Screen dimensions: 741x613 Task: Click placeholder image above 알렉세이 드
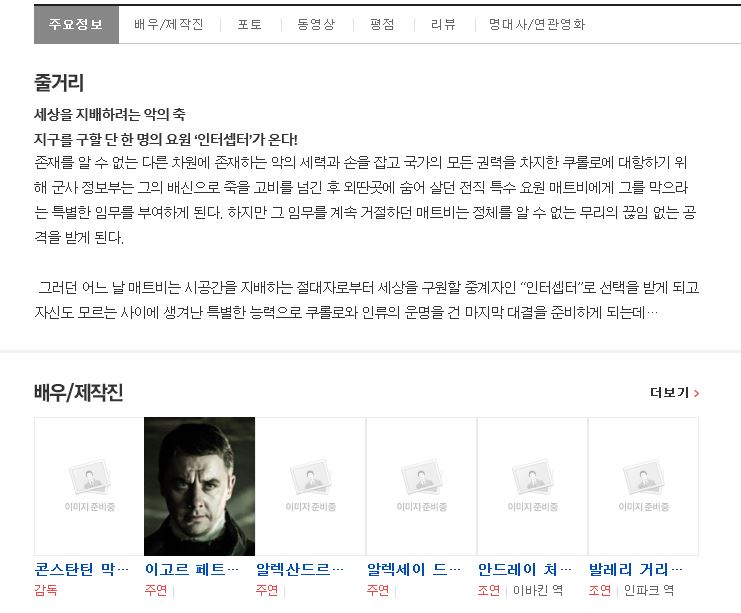pos(422,486)
